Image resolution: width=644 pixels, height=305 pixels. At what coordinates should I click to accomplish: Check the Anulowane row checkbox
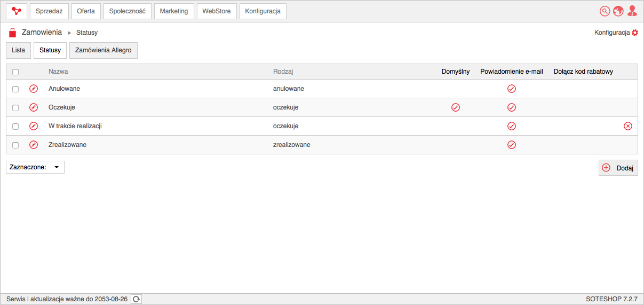(15, 89)
